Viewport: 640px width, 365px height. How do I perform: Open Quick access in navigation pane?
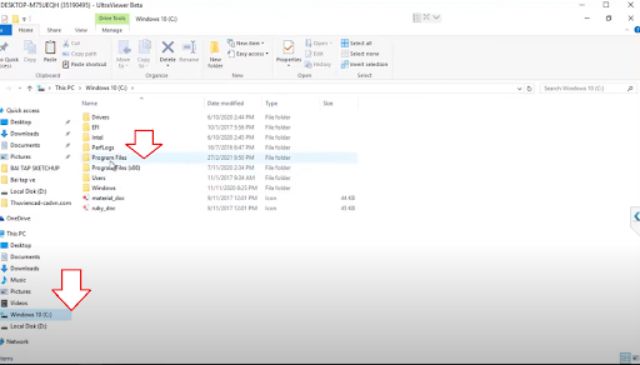tap(23, 111)
